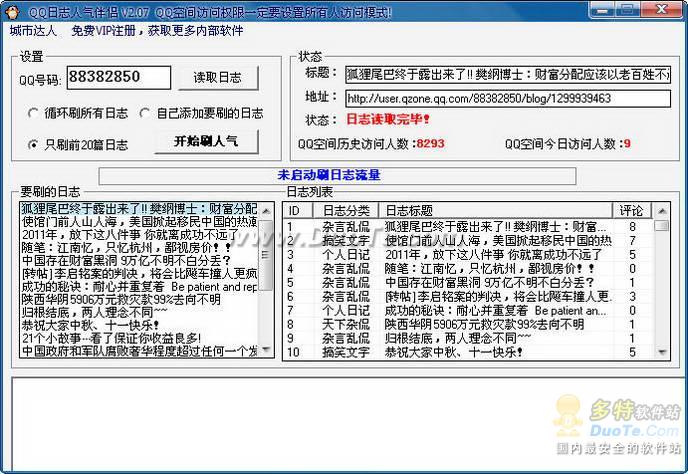Screen dimensions: 688x474
Task: Click up arrow of 日志列表 scrollbar
Action: [x=662, y=211]
